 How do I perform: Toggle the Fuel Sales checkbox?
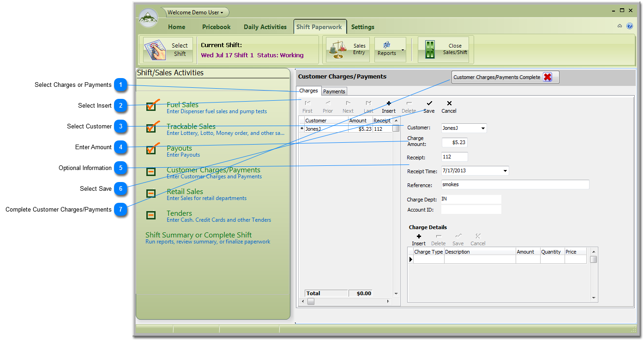[x=151, y=106]
